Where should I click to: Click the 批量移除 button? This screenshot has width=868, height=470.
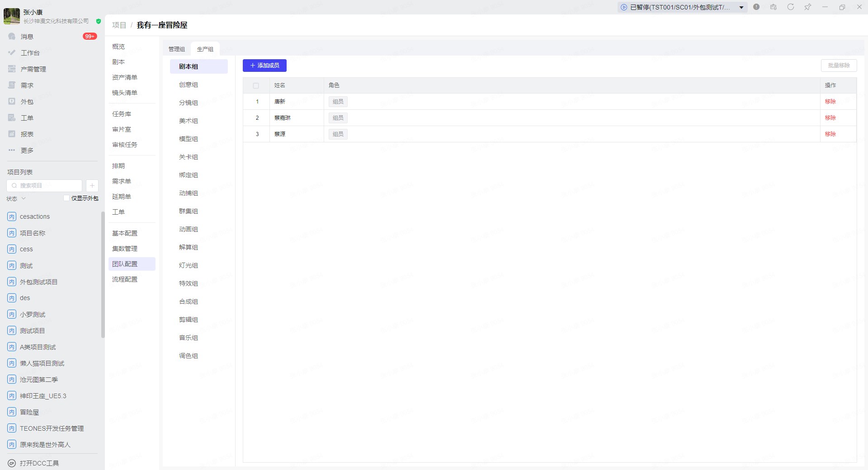[839, 66]
